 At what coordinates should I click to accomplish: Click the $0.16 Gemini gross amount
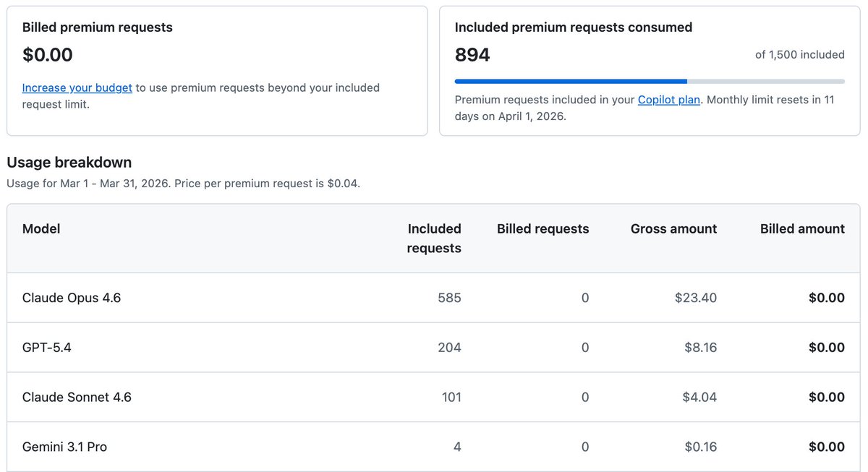click(x=700, y=447)
